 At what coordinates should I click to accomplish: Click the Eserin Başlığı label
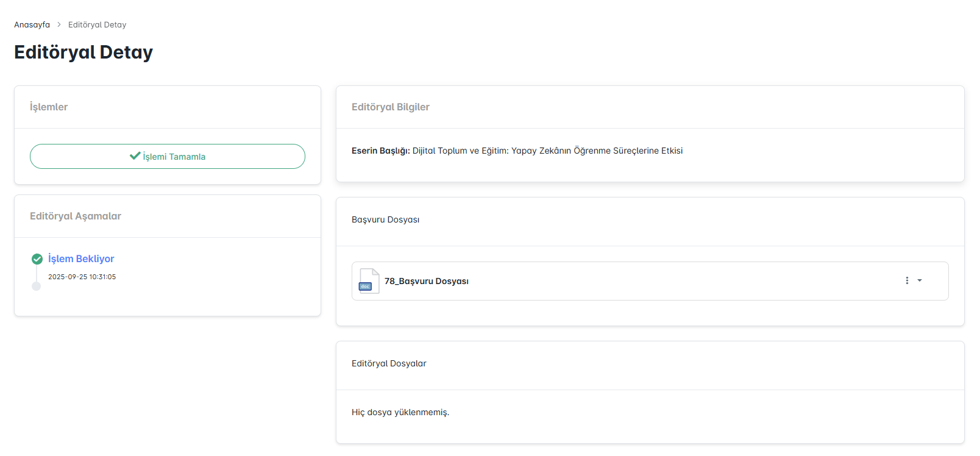point(380,151)
